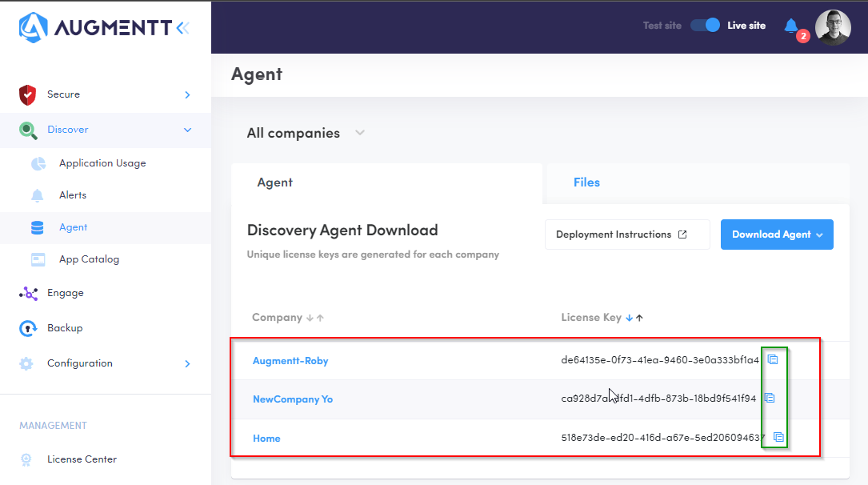Click the Configuration menu label
Screen dimensions: 868x485
[x=80, y=363]
